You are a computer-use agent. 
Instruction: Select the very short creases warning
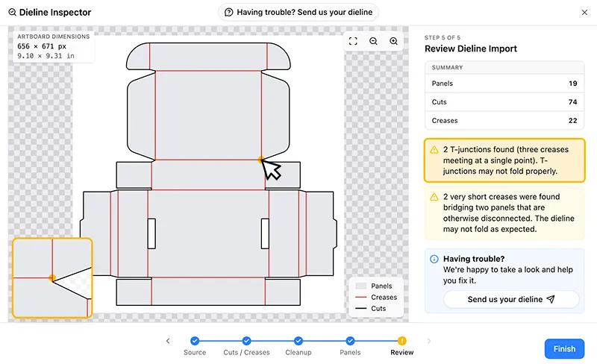[x=504, y=213]
